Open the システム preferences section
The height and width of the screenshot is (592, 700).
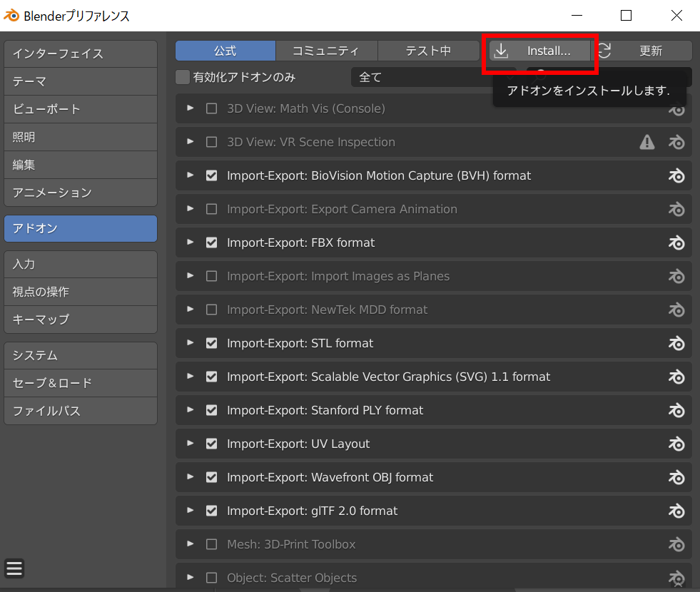(81, 356)
